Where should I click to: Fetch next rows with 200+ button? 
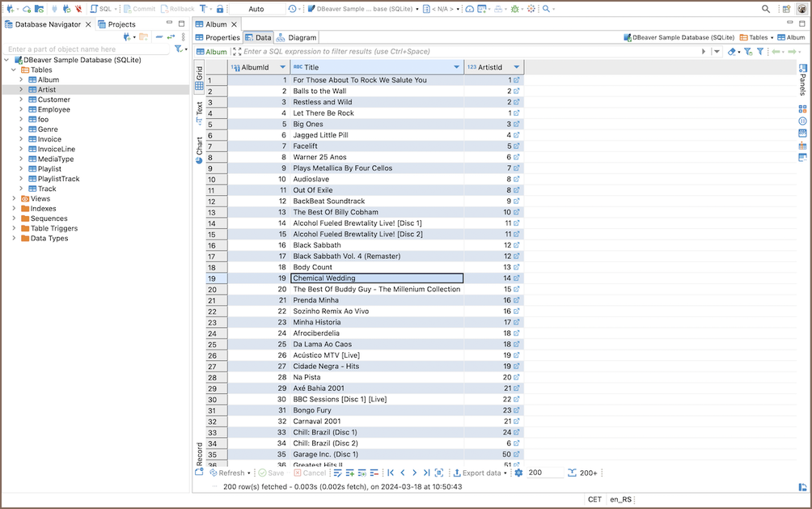coord(582,473)
